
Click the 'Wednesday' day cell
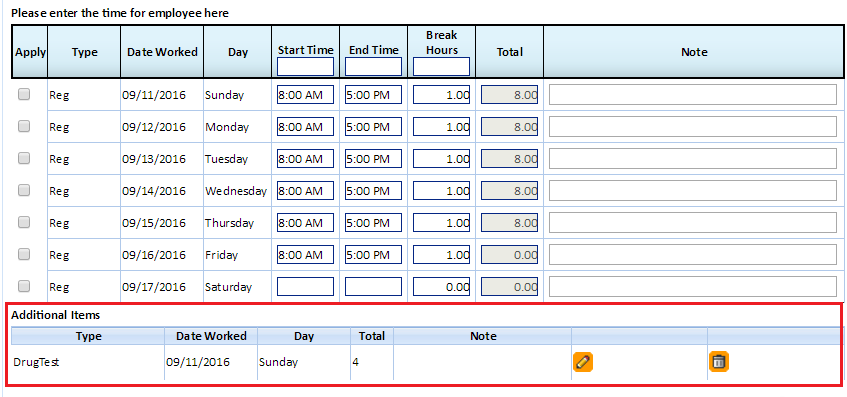(236, 191)
